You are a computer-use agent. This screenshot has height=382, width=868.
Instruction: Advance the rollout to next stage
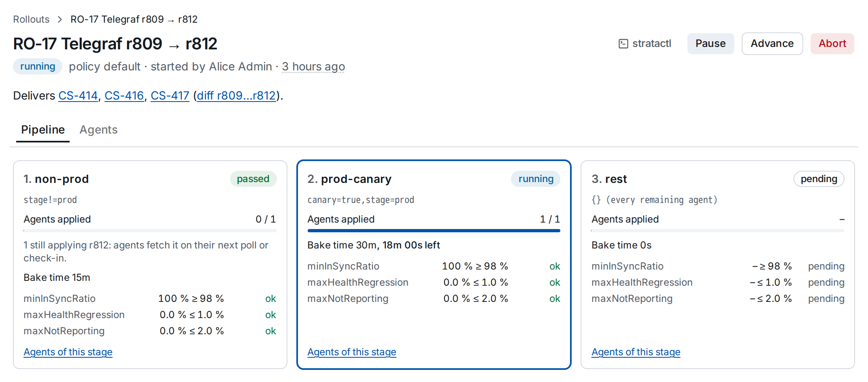[772, 44]
